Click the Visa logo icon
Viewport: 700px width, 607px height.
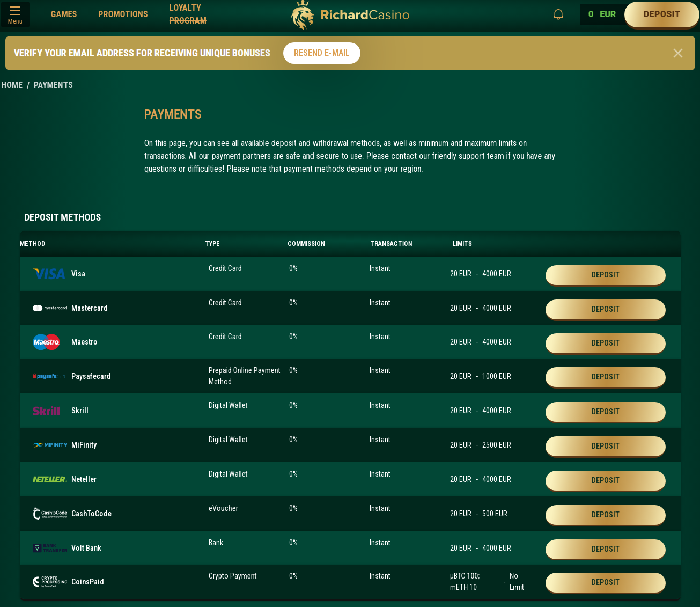pos(49,274)
